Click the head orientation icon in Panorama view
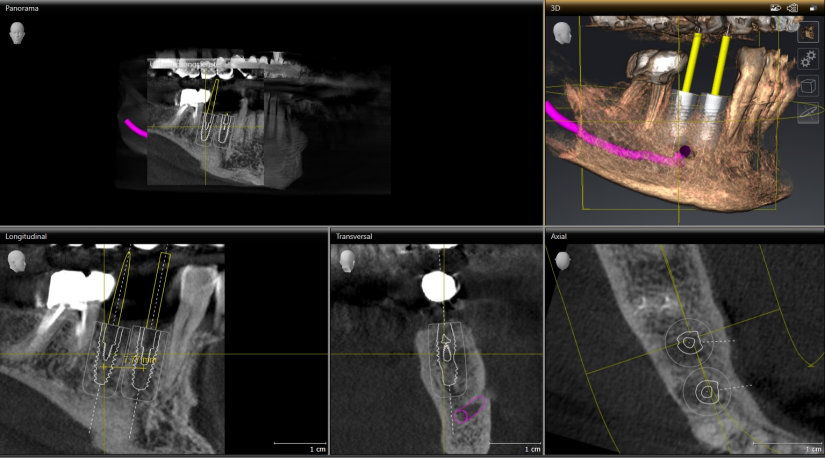This screenshot has width=825, height=458. click(x=17, y=32)
